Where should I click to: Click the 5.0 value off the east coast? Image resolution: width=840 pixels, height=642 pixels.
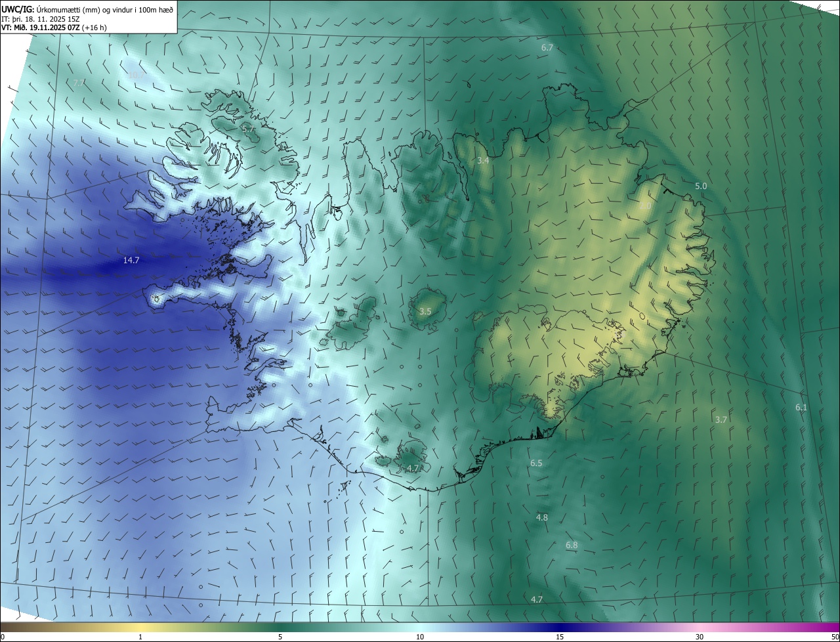point(701,186)
